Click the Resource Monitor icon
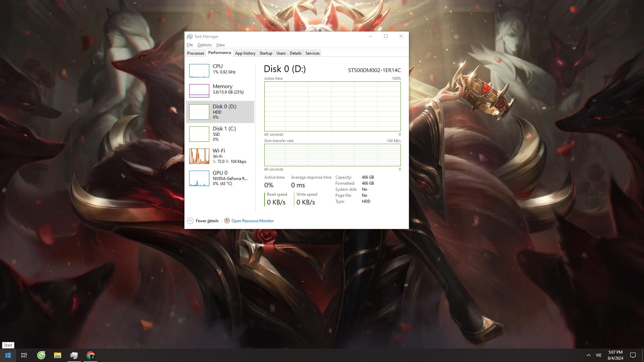Viewport: 644px width, 362px height. (x=227, y=221)
